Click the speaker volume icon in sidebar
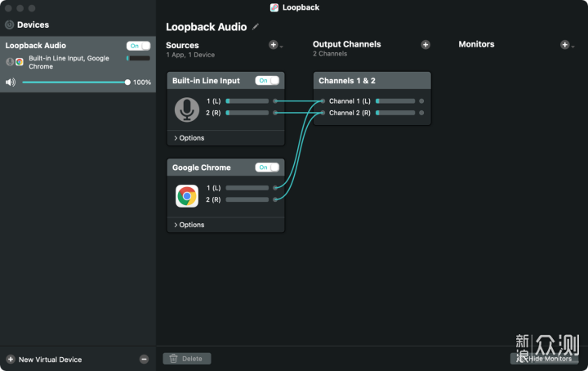588x371 pixels. (x=11, y=83)
